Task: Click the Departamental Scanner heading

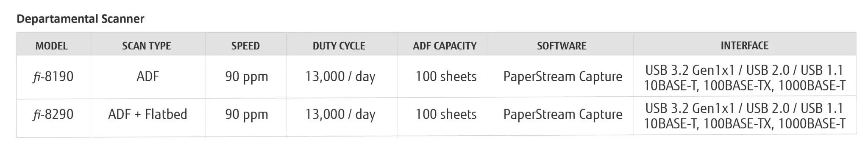Action: click(x=81, y=19)
